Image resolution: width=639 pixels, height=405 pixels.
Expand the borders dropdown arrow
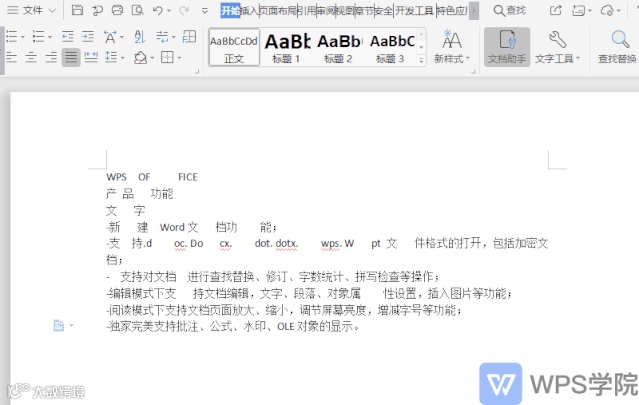(179, 58)
